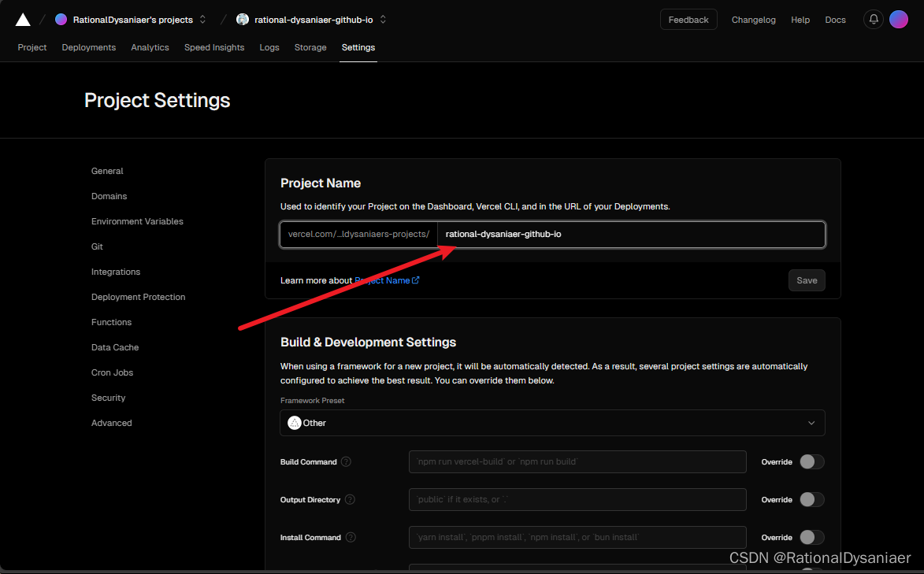
Task: Click the Output Directory input field
Action: [x=577, y=500]
